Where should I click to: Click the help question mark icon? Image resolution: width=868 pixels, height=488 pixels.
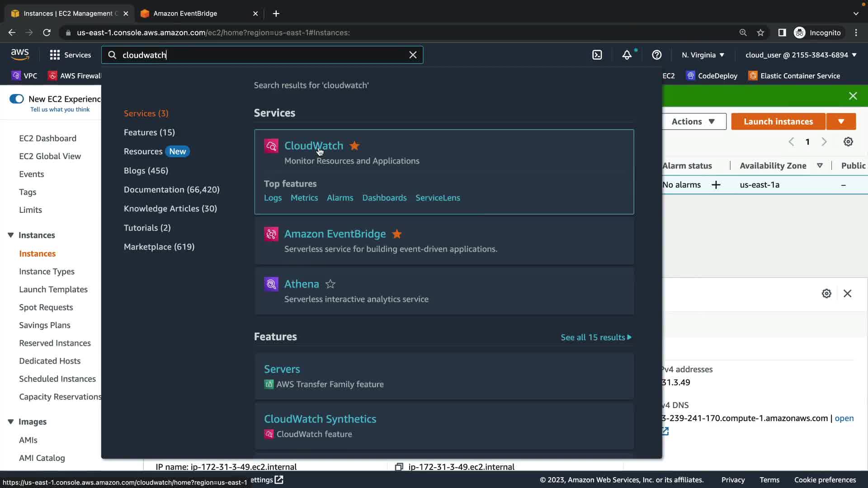[656, 55]
